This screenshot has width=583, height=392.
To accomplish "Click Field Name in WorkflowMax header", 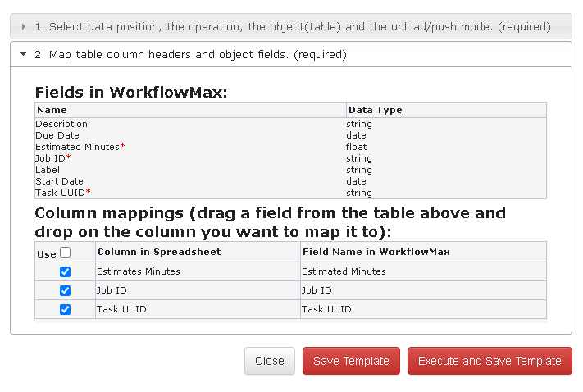I will (x=423, y=252).
